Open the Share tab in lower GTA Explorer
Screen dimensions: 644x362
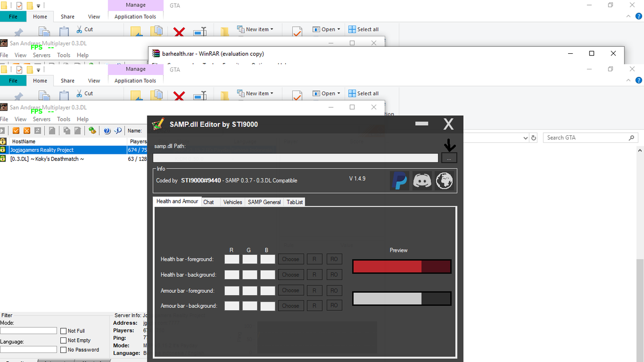click(x=67, y=80)
